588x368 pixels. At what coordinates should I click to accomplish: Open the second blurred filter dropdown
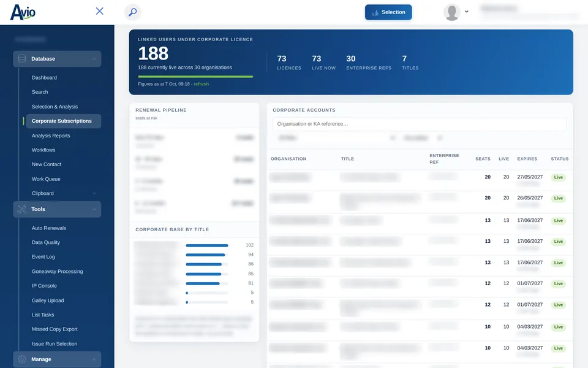(423, 138)
